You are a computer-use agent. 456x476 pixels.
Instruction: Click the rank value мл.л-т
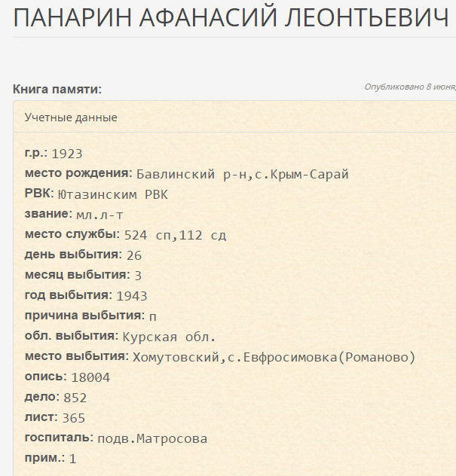99,215
